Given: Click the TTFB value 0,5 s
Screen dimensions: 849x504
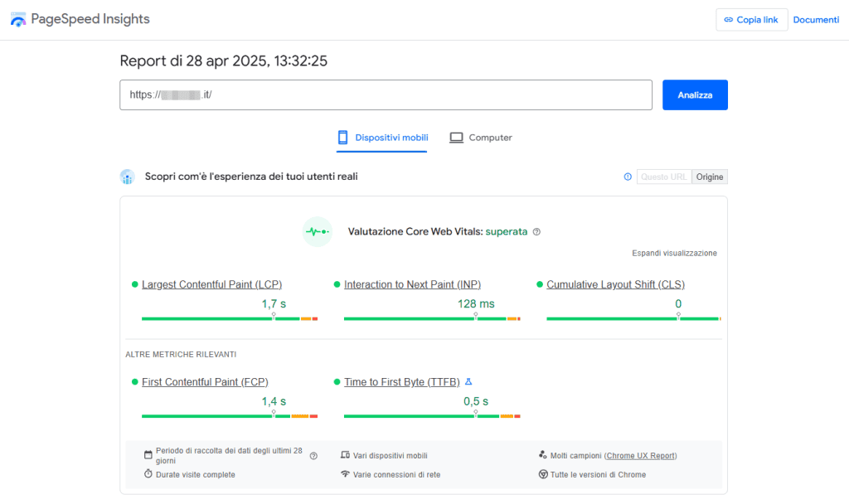Looking at the screenshot, I should coord(476,401).
